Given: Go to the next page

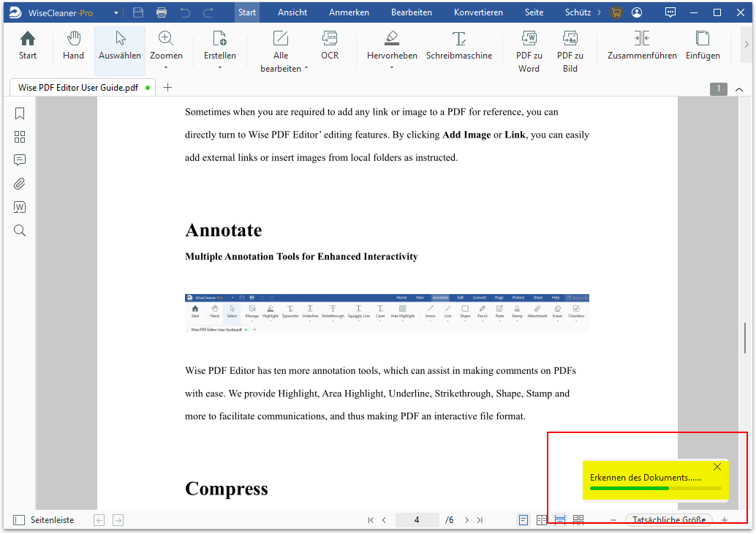Looking at the screenshot, I should tap(466, 520).
